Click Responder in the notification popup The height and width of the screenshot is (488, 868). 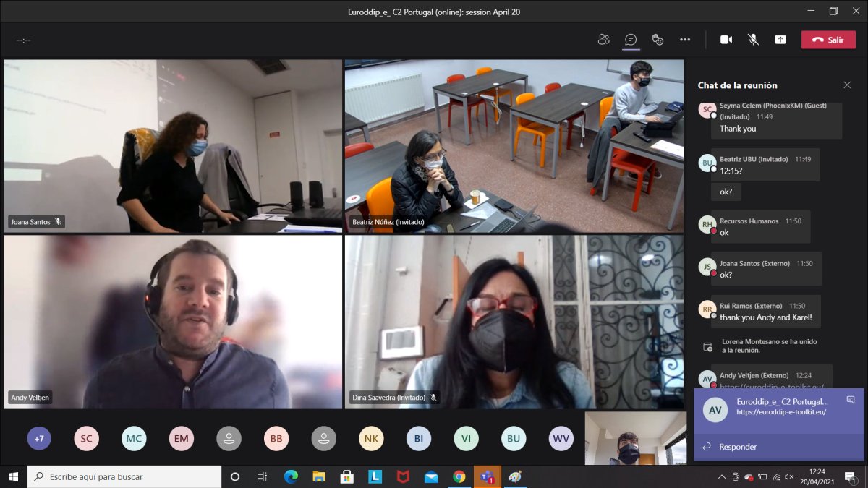click(738, 447)
